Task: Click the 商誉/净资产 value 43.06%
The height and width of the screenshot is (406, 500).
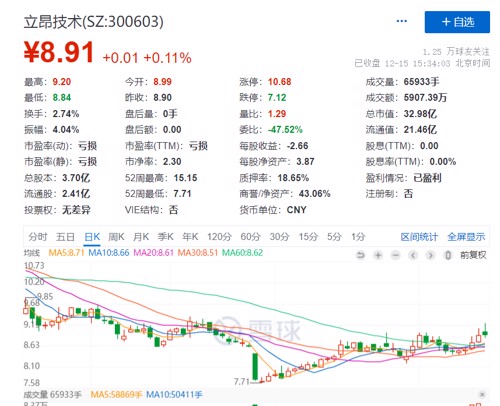Action: (x=315, y=194)
